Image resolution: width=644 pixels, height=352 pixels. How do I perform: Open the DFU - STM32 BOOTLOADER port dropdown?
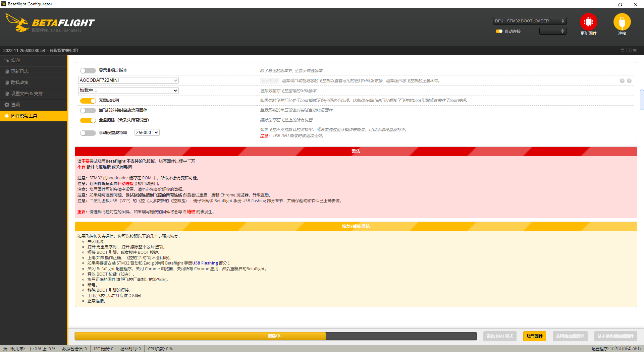click(x=530, y=21)
